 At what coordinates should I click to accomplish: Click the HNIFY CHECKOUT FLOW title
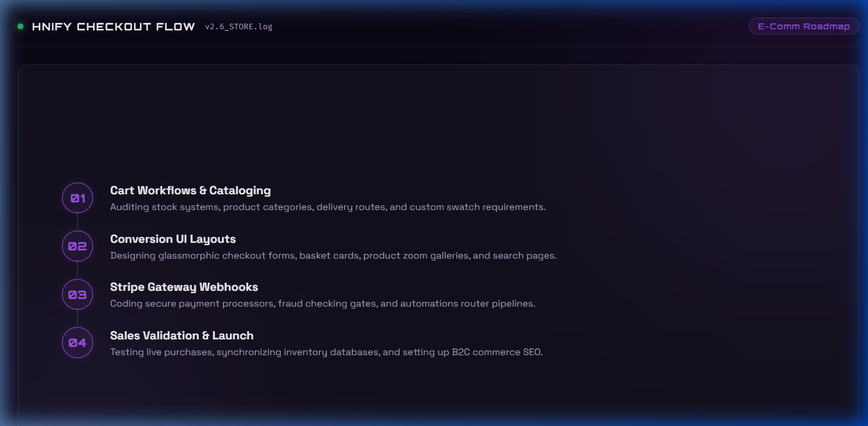tap(113, 26)
